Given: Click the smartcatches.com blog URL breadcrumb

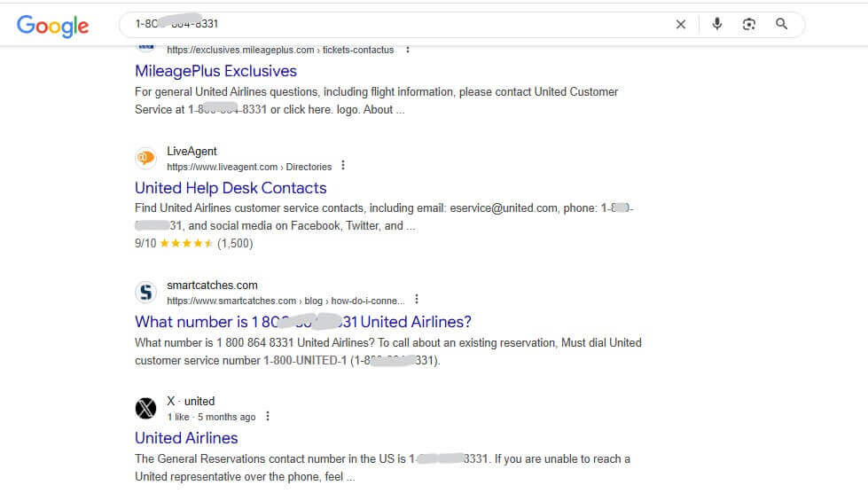Looking at the screenshot, I should click(285, 301).
